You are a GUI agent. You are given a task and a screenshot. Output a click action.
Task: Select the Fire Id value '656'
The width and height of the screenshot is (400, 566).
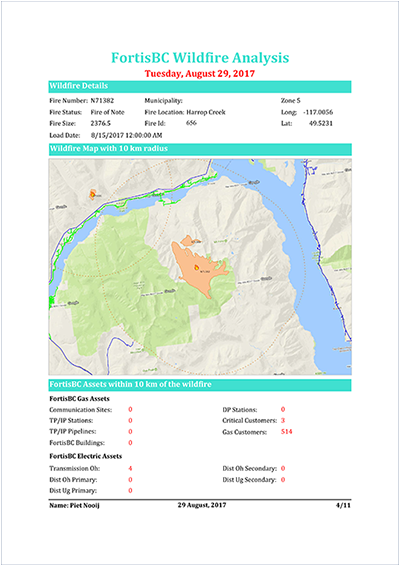click(x=191, y=123)
